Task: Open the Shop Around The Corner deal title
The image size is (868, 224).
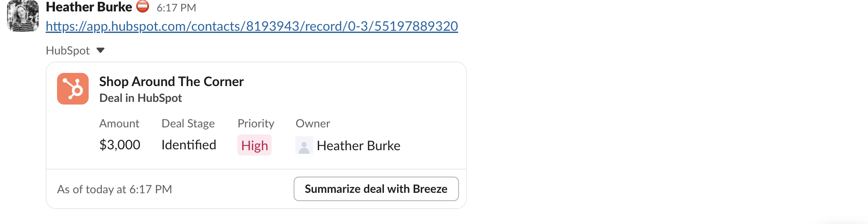Action: click(171, 82)
